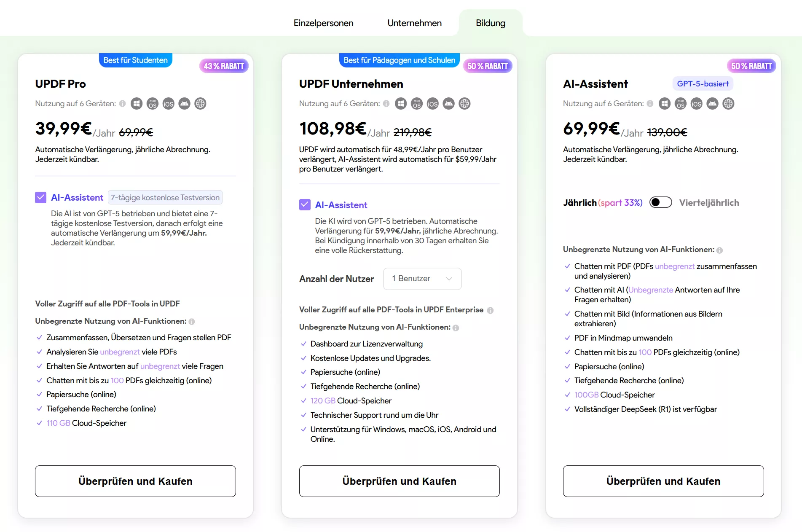Viewport: 802px width, 532px height.
Task: Click the 7-tägige kostenlose Testversion badge
Action: [x=165, y=198]
